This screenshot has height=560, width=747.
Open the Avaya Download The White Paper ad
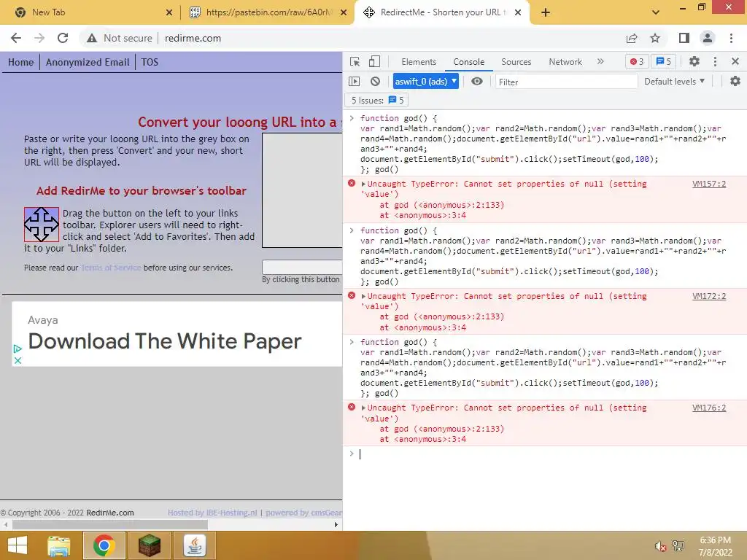[164, 341]
